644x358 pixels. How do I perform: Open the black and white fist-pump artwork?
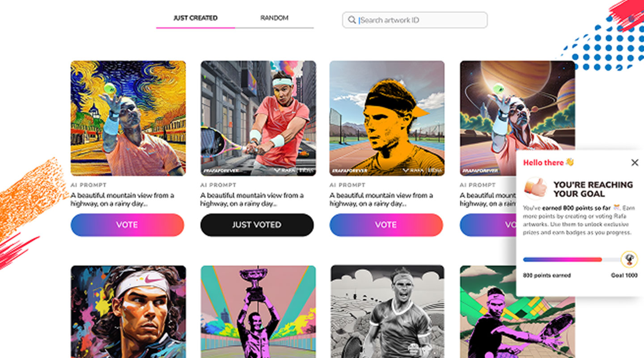[x=387, y=312]
